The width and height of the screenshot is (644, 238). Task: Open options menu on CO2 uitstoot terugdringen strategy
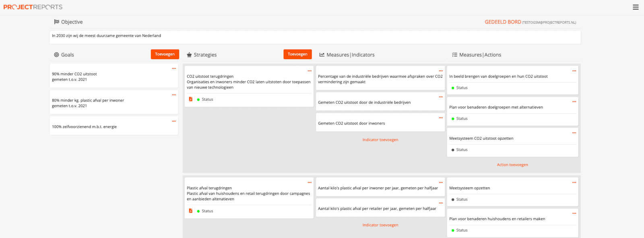tap(310, 71)
